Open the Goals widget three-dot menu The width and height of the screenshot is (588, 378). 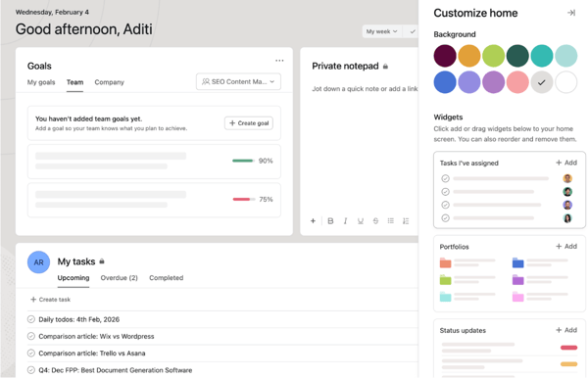point(279,61)
